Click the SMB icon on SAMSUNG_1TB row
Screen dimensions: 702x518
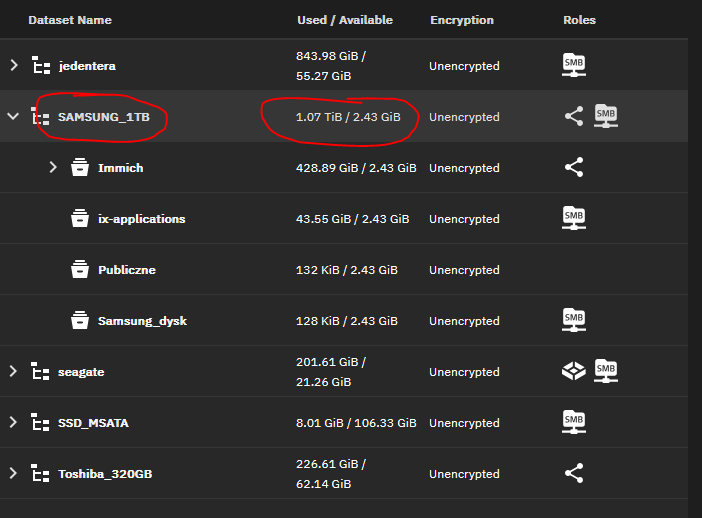click(x=606, y=116)
